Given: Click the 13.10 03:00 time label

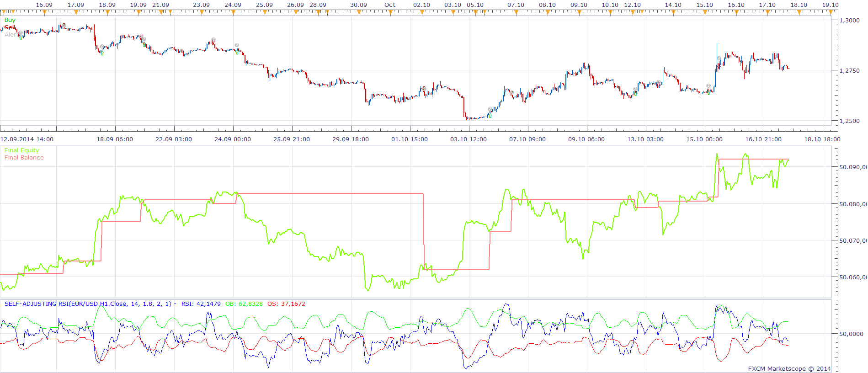Looking at the screenshot, I should (645, 139).
